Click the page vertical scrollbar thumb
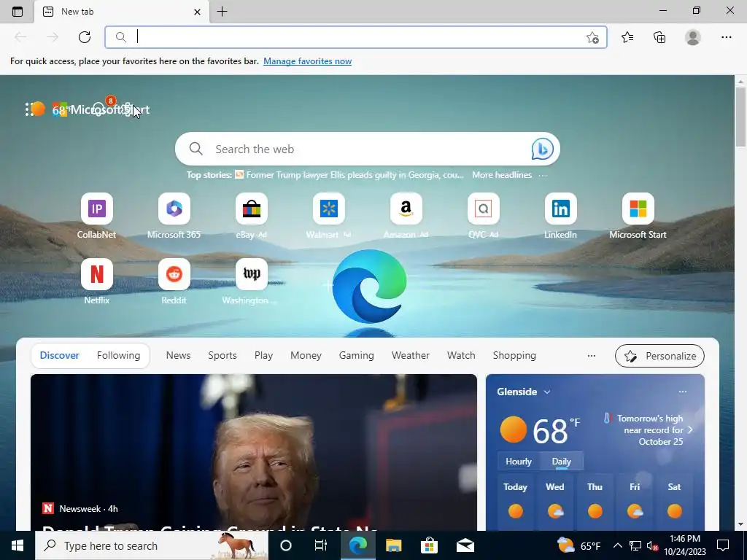 pyautogui.click(x=740, y=117)
